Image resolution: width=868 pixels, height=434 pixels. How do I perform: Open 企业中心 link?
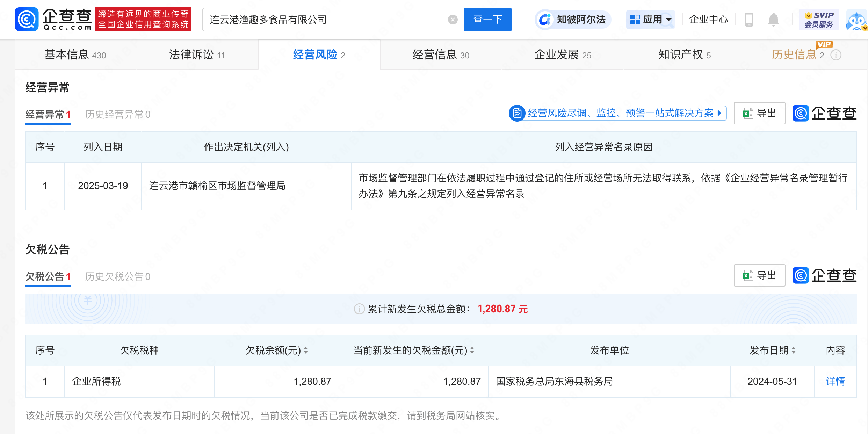click(x=708, y=19)
